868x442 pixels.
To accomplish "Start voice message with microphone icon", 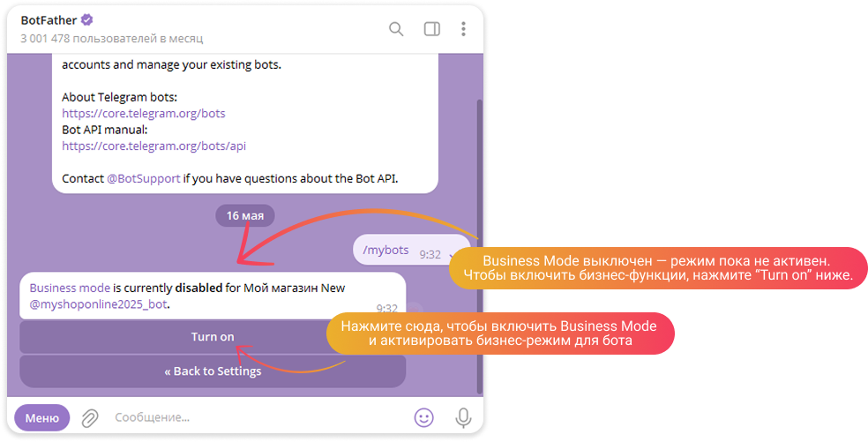I will click(x=463, y=418).
